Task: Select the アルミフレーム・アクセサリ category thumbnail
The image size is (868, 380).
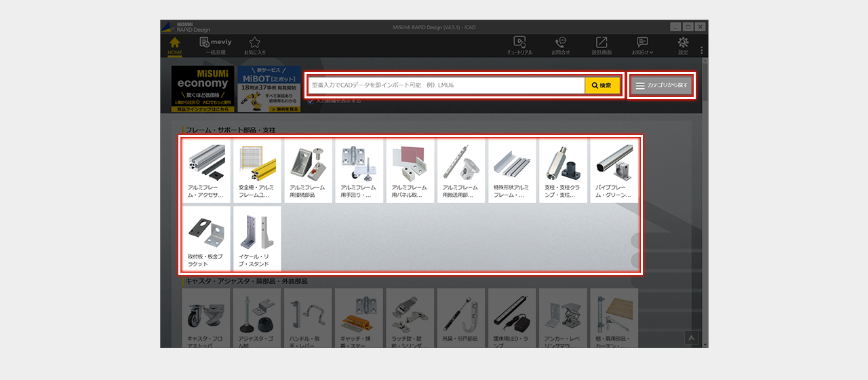Action: click(x=206, y=171)
